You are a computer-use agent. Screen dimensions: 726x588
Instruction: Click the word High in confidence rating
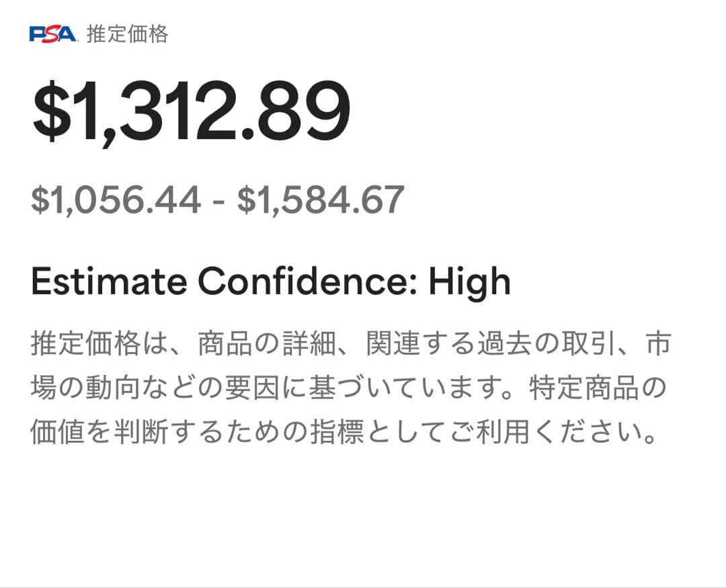(469, 283)
